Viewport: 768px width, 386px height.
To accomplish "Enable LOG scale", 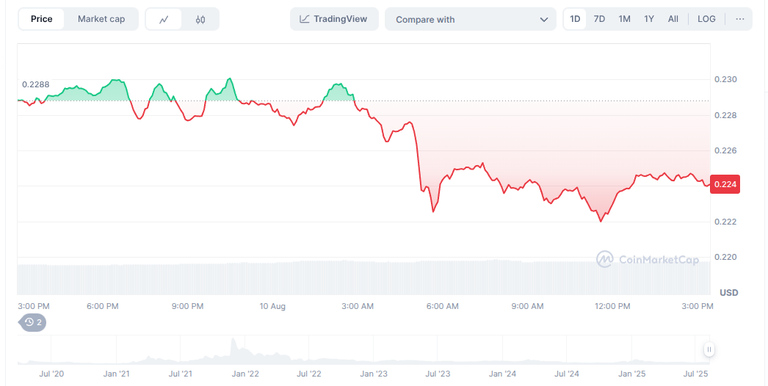I will tap(706, 19).
